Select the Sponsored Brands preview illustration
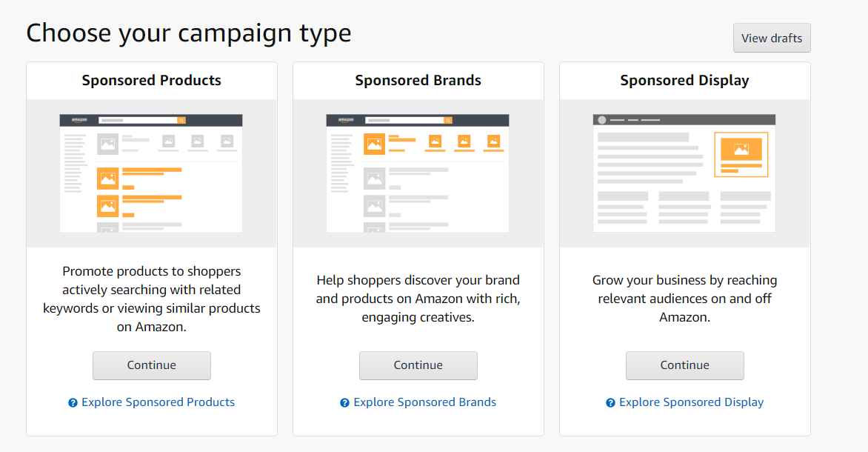868x452 pixels. pyautogui.click(x=418, y=173)
